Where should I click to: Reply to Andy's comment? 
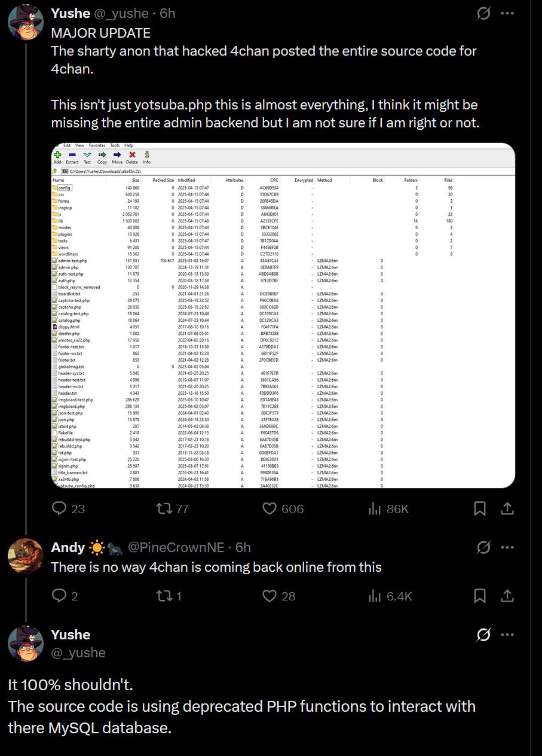click(x=59, y=596)
